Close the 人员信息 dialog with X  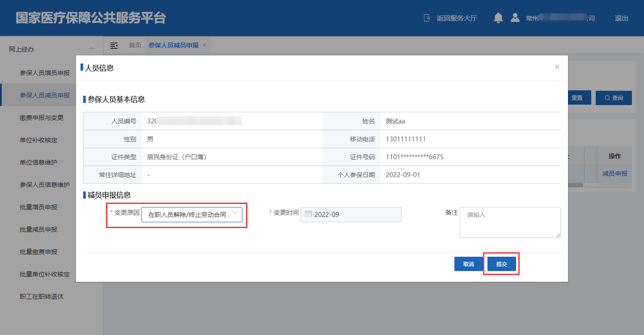[x=557, y=67]
